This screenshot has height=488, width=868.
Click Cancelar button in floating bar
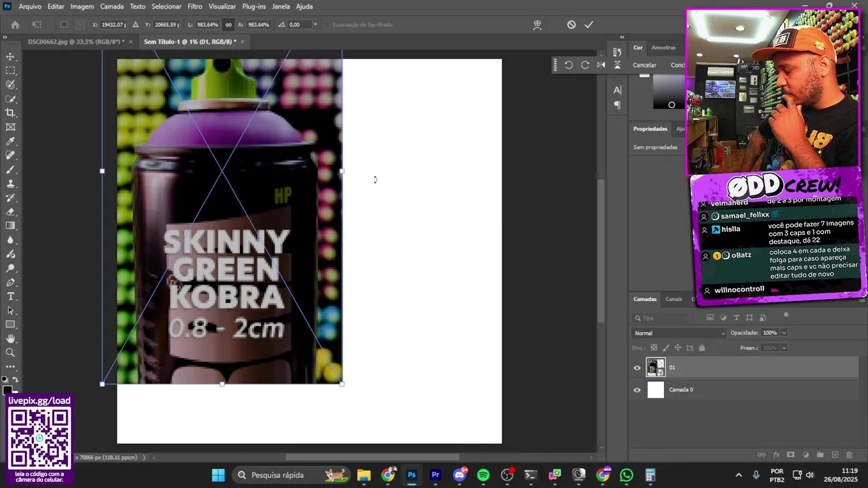tap(644, 65)
